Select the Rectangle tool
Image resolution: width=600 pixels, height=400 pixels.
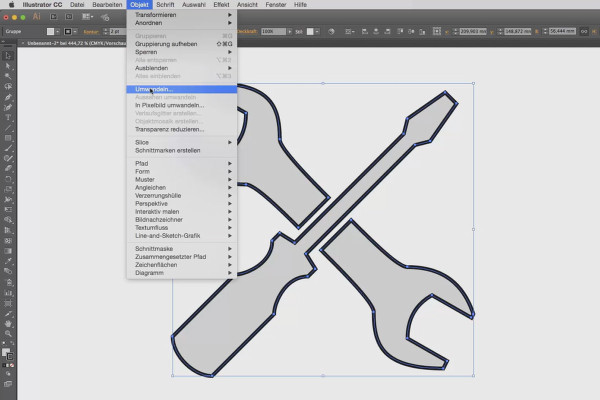(x=8, y=138)
